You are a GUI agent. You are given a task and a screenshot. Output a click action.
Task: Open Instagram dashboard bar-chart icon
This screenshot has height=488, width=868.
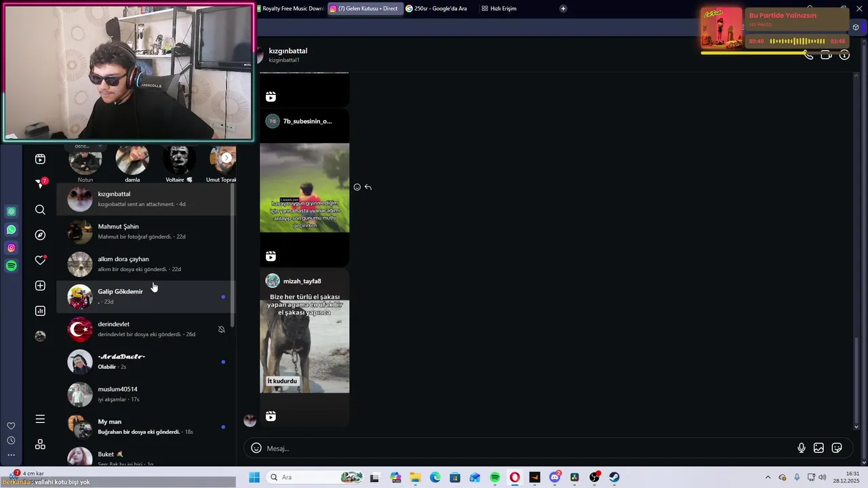40,311
